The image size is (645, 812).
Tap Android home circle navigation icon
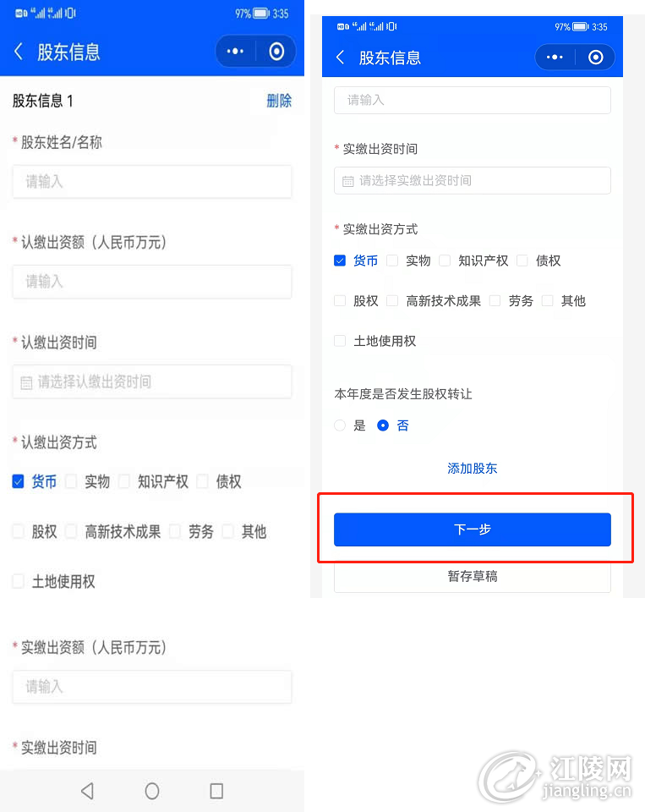tap(151, 791)
